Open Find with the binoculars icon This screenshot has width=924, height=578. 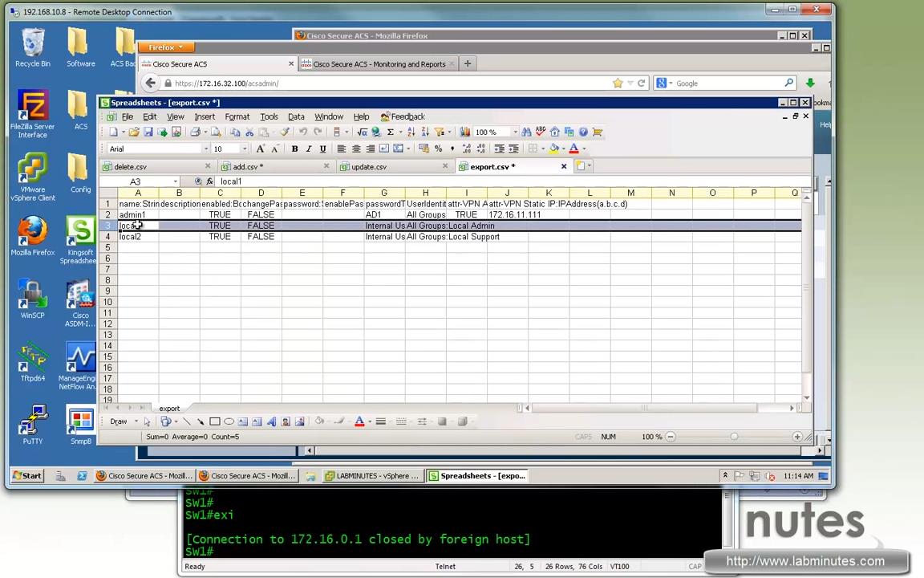pyautogui.click(x=526, y=132)
